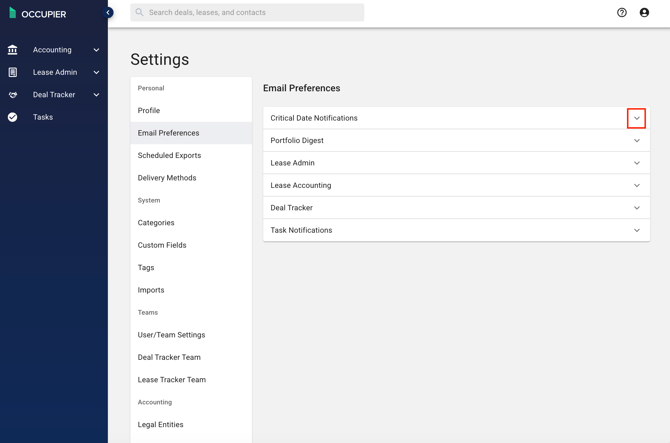The height and width of the screenshot is (443, 670).
Task: Expand the Lease Admin sidebar chevron
Action: pyautogui.click(x=97, y=73)
